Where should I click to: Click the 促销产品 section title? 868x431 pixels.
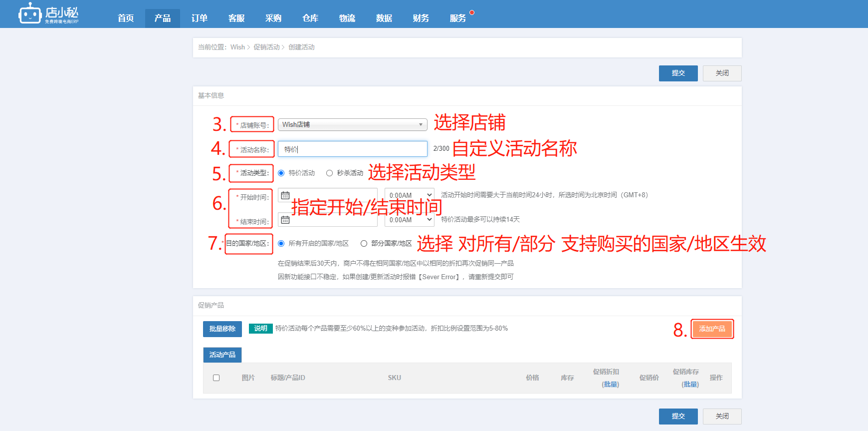pos(211,306)
